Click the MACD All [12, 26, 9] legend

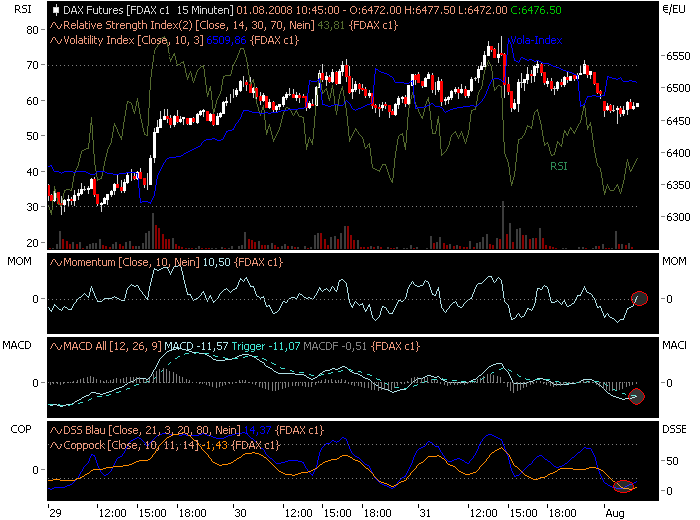click(112, 346)
